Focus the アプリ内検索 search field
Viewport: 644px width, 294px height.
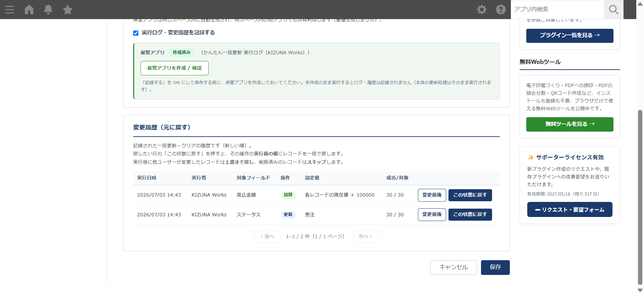click(557, 9)
